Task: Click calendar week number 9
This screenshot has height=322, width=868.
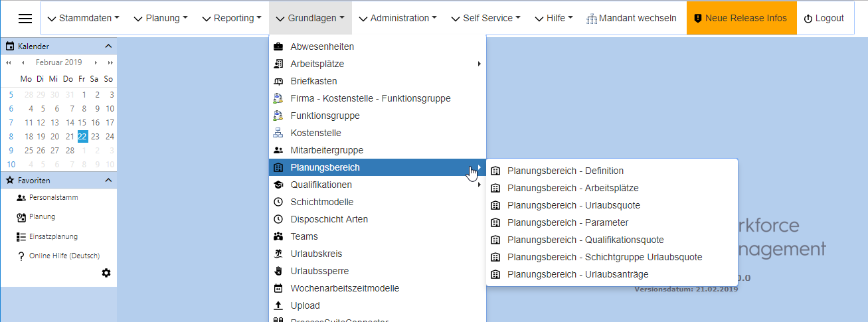Action: pyautogui.click(x=11, y=151)
